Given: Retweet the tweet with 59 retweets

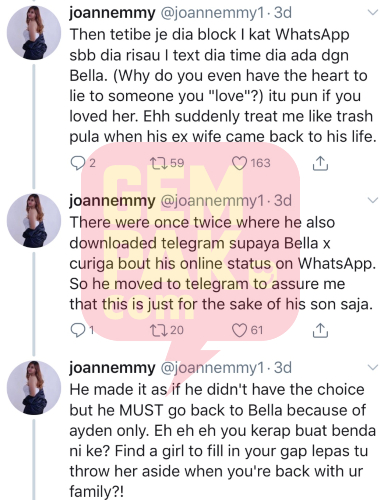Looking at the screenshot, I should click(x=156, y=163).
